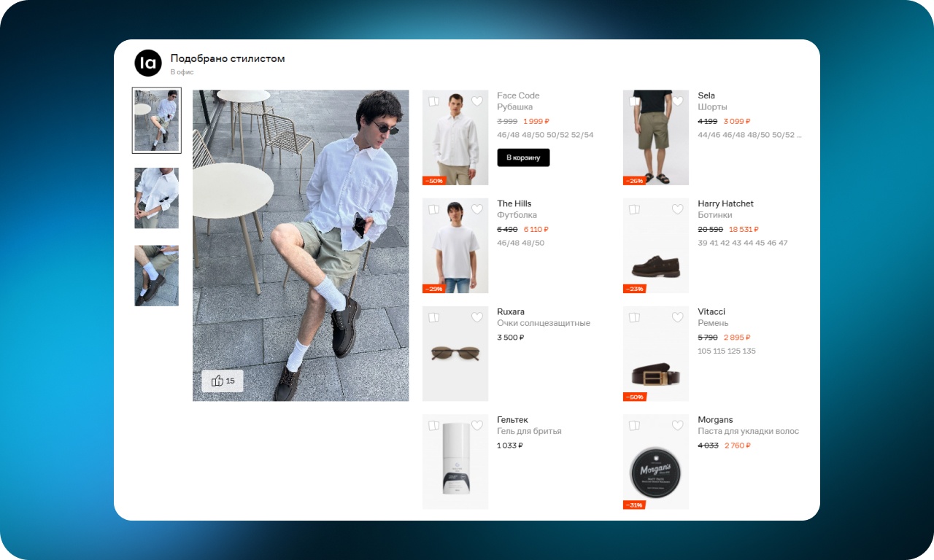Open product title 'Футболка'
The width and height of the screenshot is (934, 560).
tap(517, 215)
